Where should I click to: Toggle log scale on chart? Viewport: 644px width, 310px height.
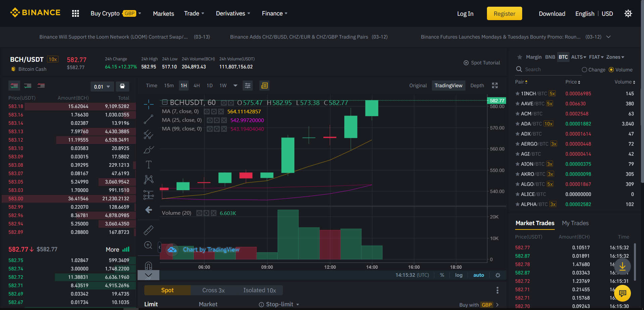pos(459,275)
